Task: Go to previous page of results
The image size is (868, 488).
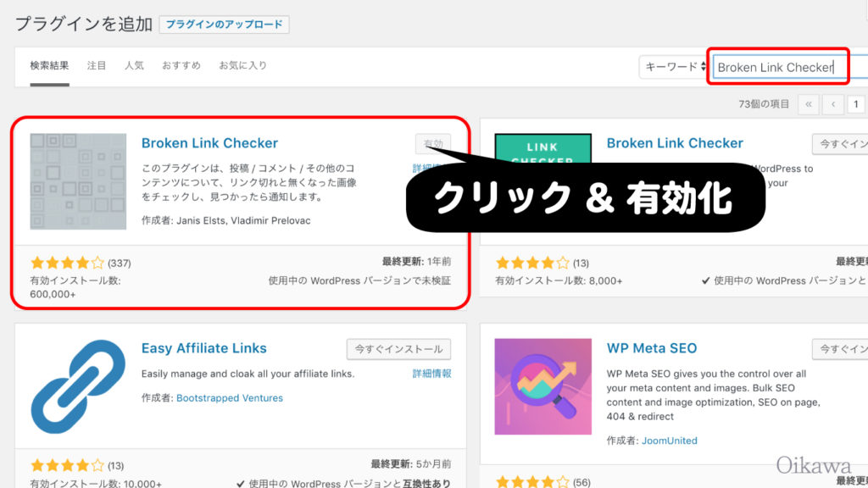Action: point(833,104)
